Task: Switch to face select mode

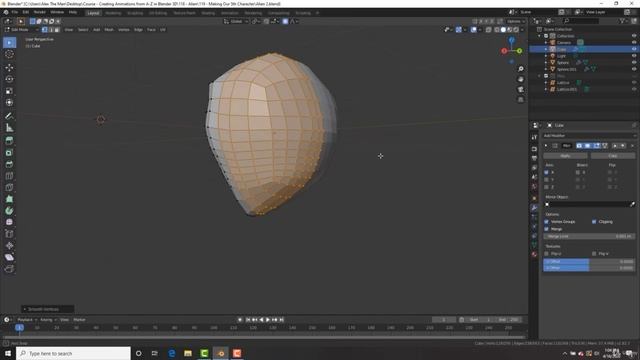Action: (x=57, y=30)
